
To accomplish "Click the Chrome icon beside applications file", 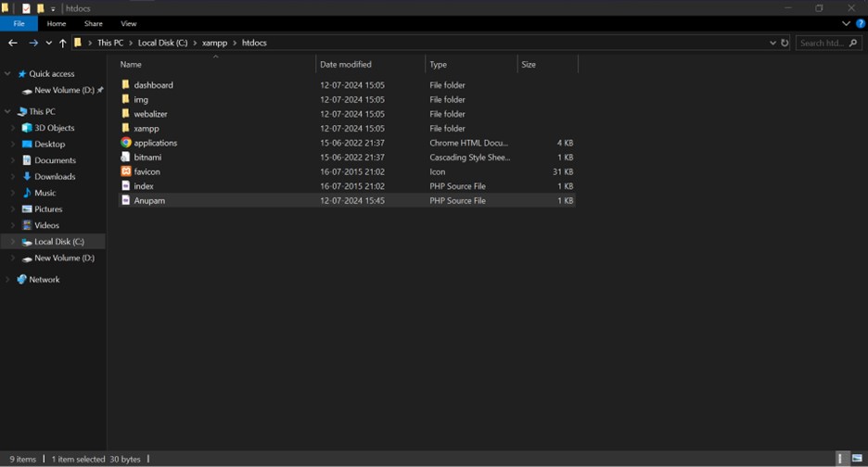I will (x=126, y=143).
